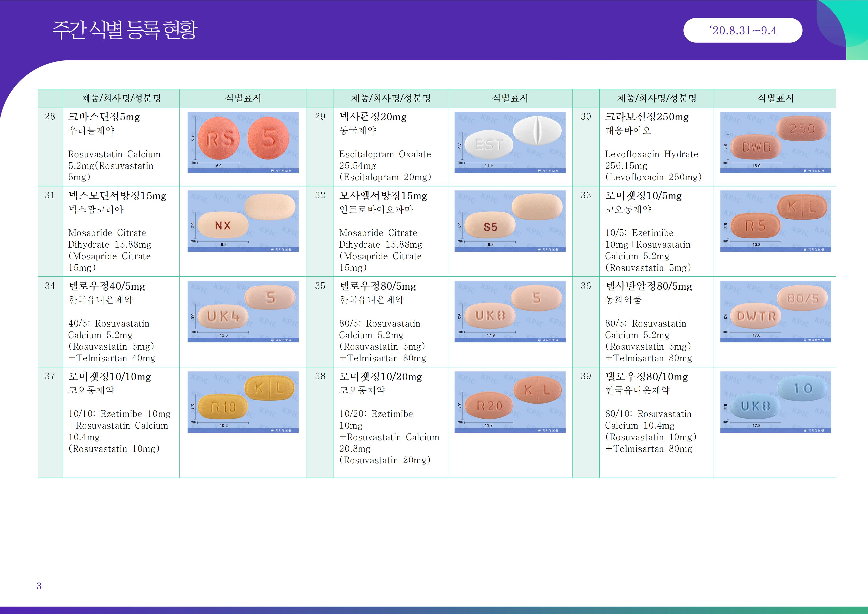This screenshot has height=614, width=868.
Task: Click the R5 K|L pill image
Action: [775, 221]
